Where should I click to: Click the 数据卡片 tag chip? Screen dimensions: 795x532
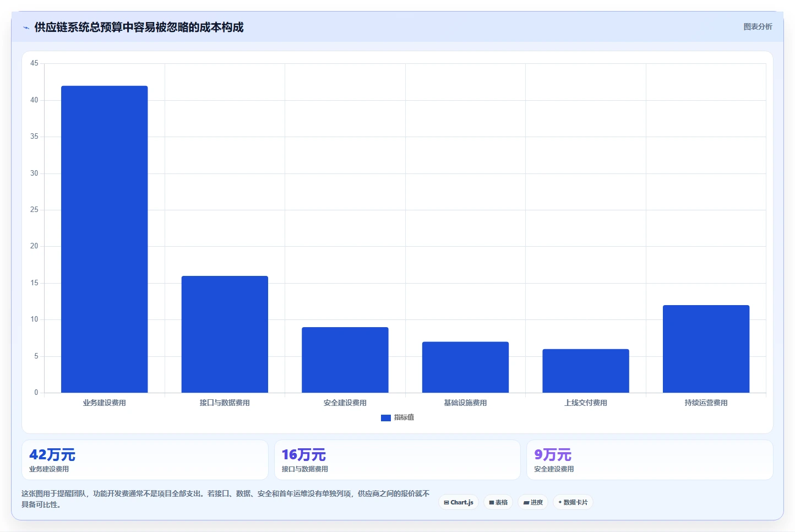pos(573,502)
